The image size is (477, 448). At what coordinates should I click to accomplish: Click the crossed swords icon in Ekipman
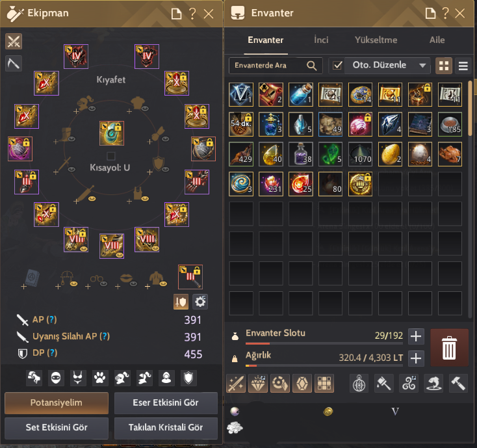[14, 42]
